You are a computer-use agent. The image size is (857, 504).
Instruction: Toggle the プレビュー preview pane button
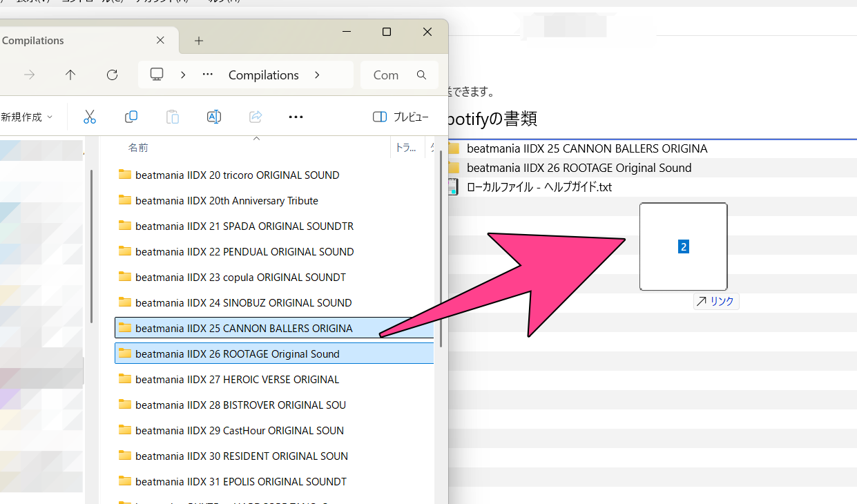401,117
